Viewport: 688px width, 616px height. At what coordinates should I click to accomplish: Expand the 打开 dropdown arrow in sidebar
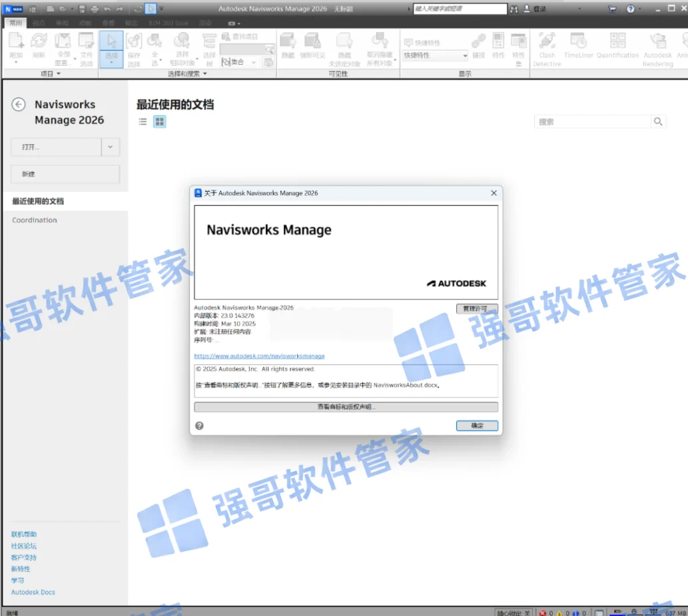coord(111,147)
